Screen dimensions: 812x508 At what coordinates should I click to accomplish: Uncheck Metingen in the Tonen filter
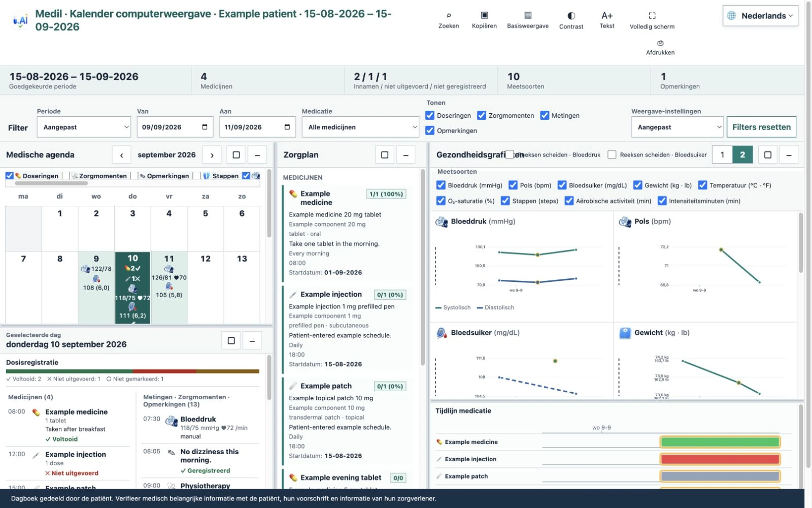tap(545, 115)
